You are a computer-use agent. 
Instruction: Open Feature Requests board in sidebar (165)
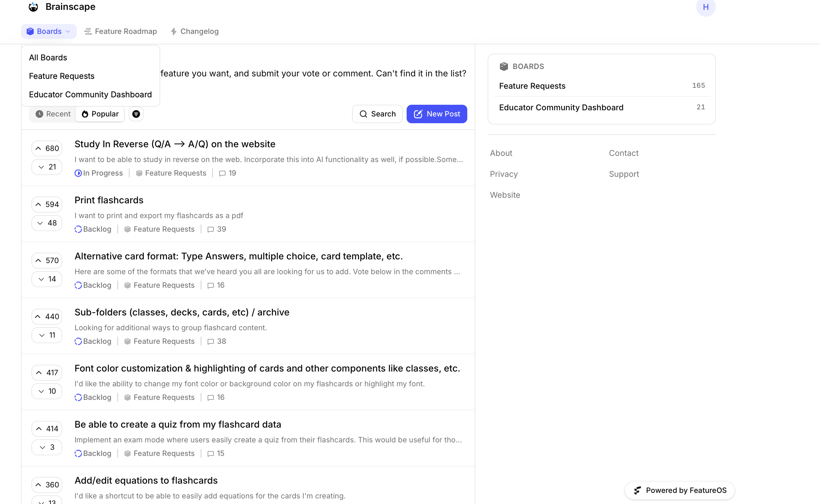[602, 86]
